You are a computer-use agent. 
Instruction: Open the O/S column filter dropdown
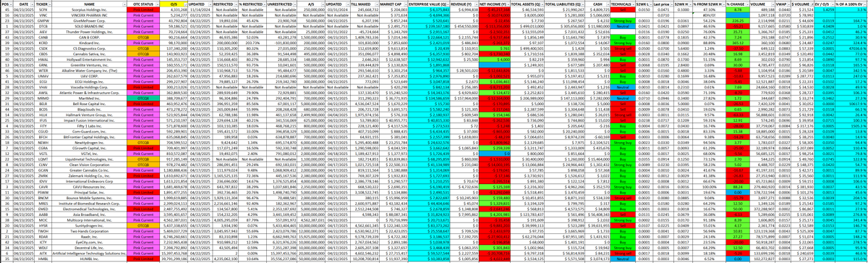[186, 4]
